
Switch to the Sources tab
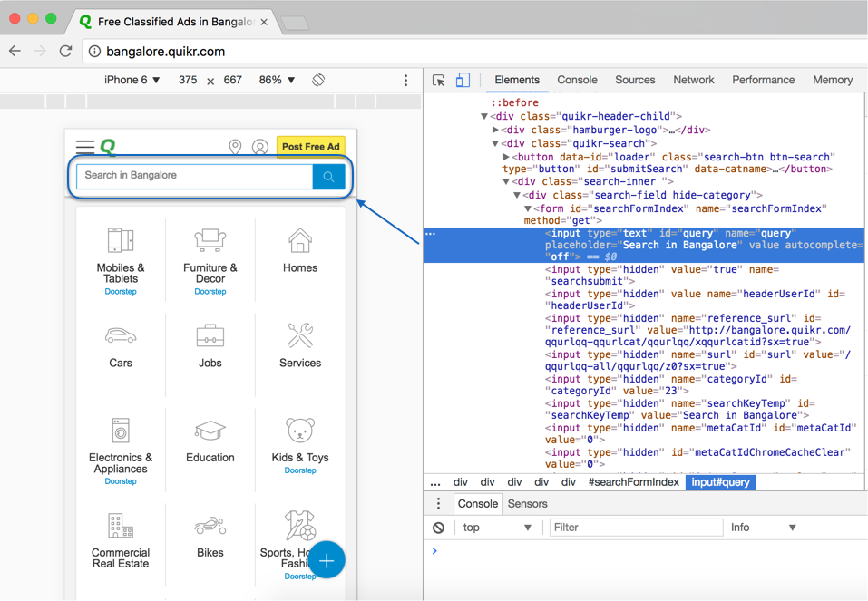(635, 81)
